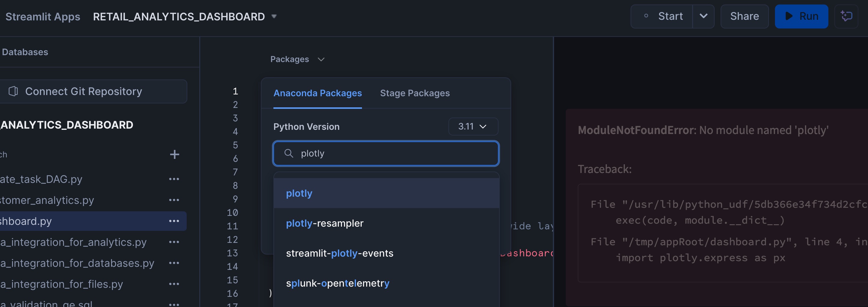Click the feedback chat icon top right
The width and height of the screenshot is (868, 307).
point(846,16)
